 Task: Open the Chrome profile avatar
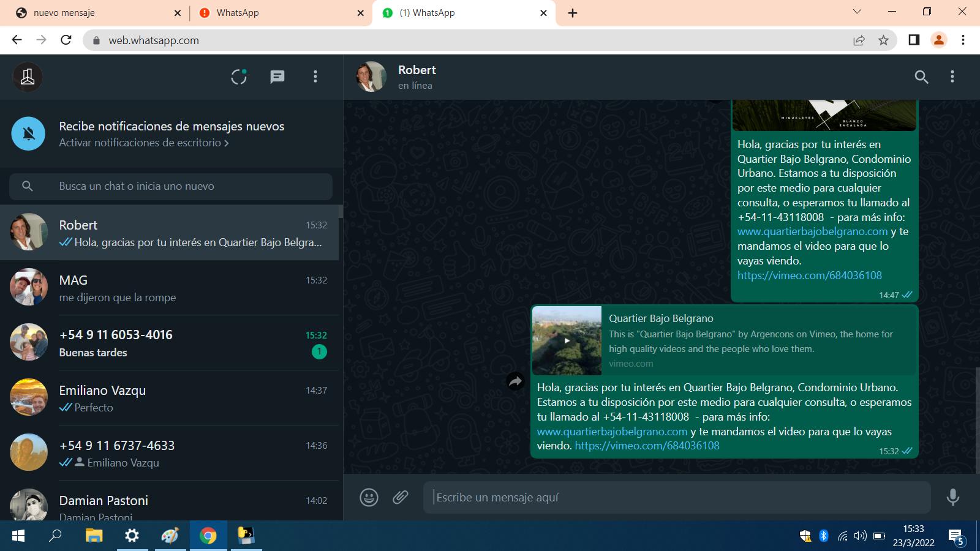(938, 40)
